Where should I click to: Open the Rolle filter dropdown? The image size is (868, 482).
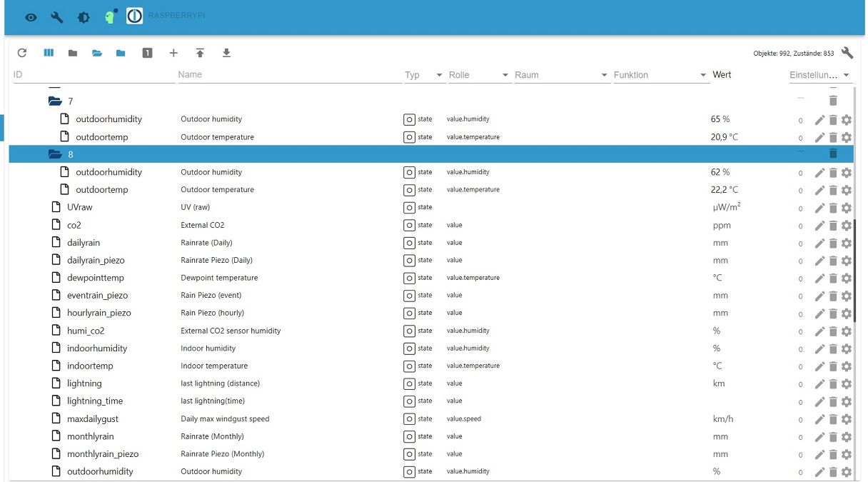480,75
